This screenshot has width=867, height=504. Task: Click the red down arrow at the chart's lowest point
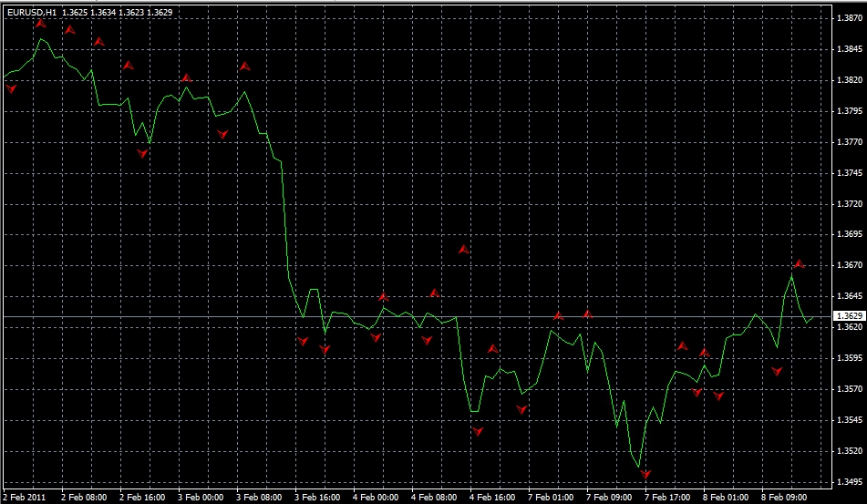click(x=645, y=474)
